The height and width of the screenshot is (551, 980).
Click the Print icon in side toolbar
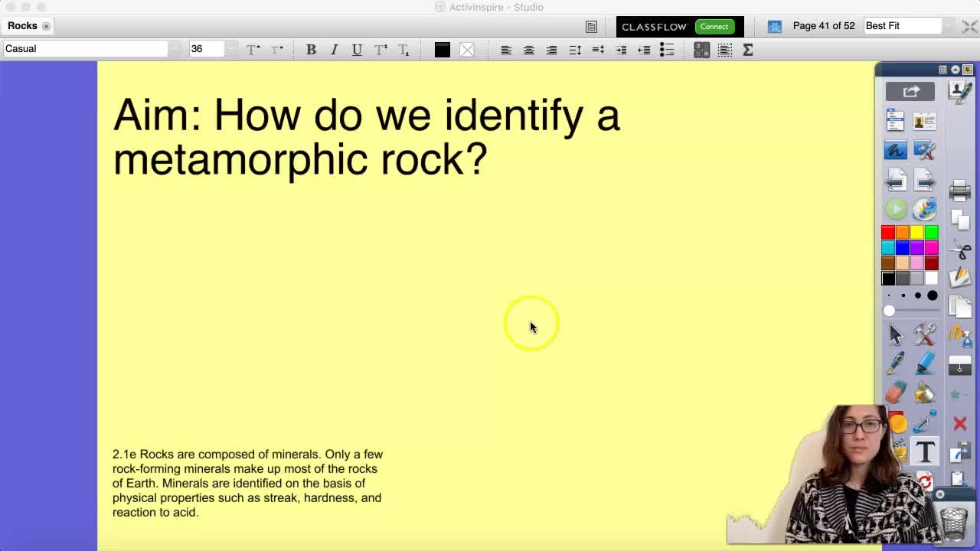coord(959,191)
